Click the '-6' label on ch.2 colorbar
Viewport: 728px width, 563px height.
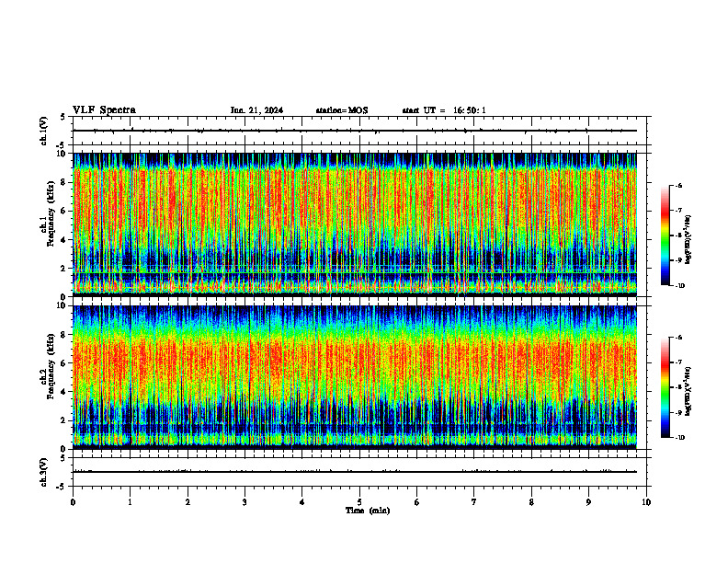pyautogui.click(x=678, y=338)
